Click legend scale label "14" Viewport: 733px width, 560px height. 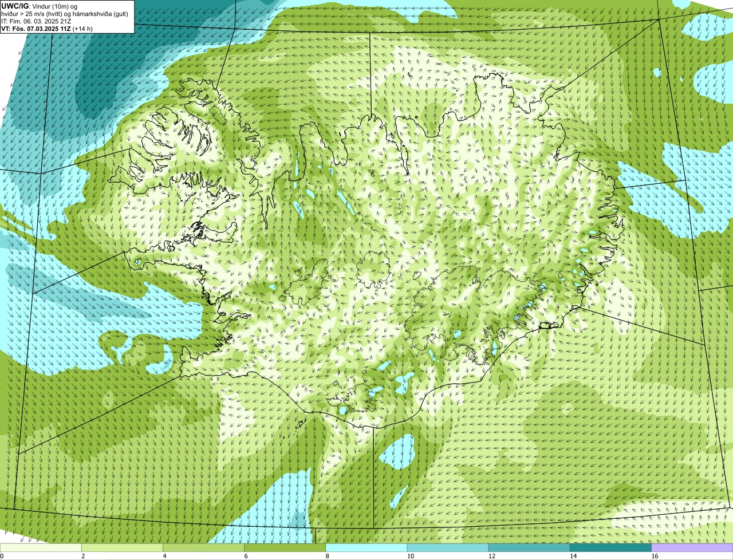pos(573,556)
